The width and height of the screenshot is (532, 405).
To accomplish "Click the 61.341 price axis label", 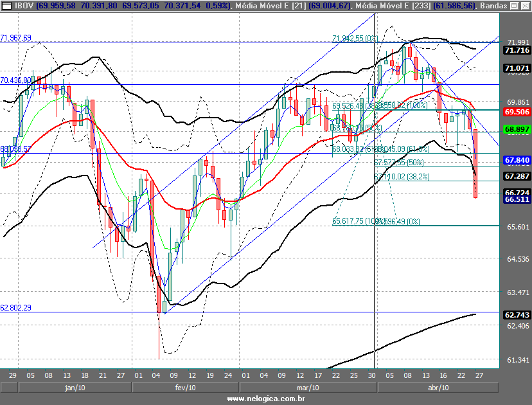I will tap(518, 360).
